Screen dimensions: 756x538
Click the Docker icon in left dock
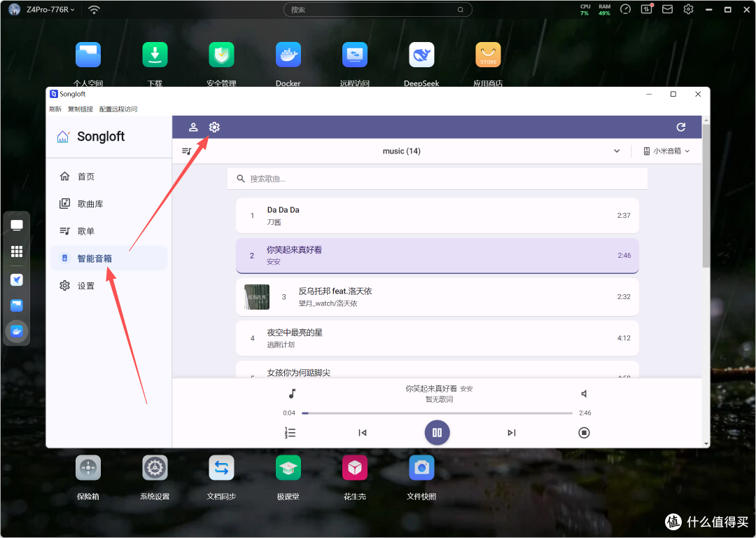17,331
